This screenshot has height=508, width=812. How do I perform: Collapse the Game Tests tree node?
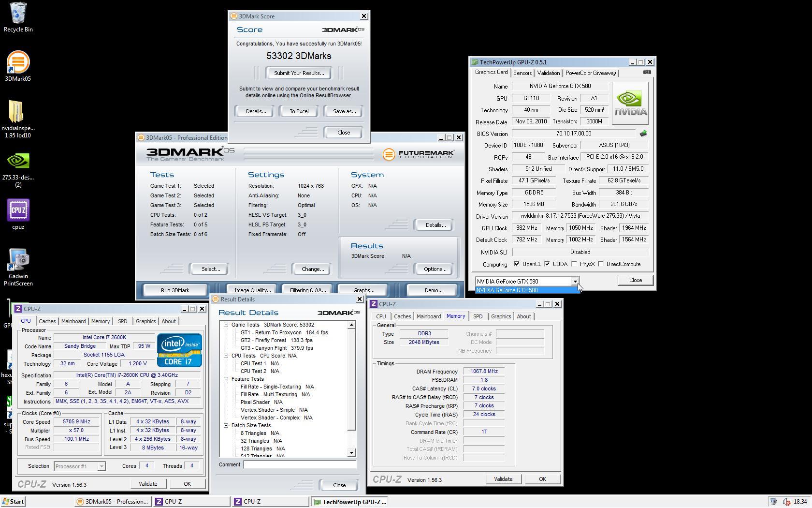(x=226, y=325)
